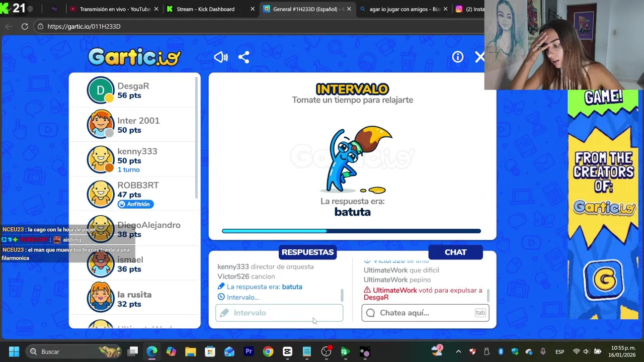The image size is (644, 362).
Task: Click player name DiegoAlejandro
Action: (148, 225)
